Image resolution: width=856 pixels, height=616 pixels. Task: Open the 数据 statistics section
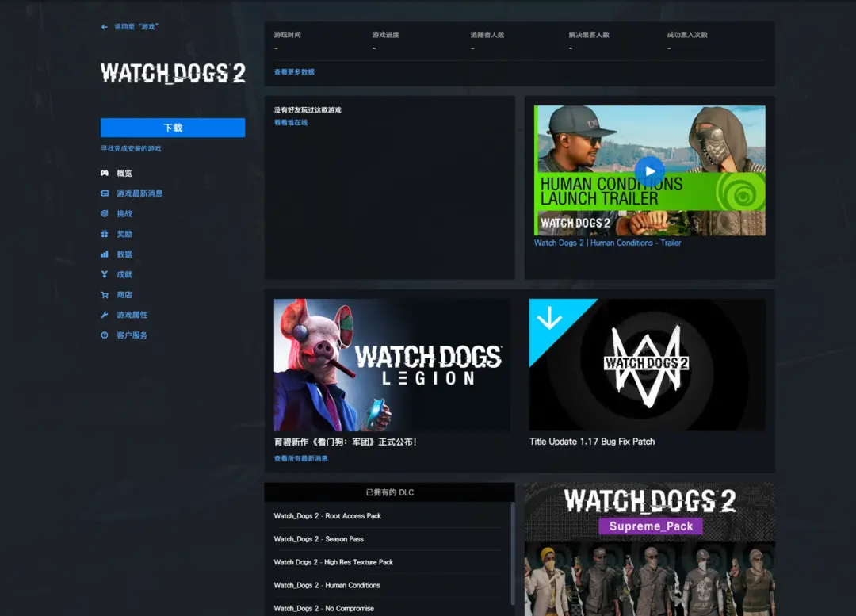coord(124,254)
